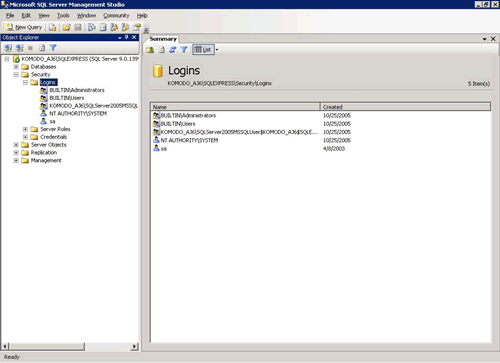Expand the Databases folder node
500x363 pixels.
coord(16,67)
